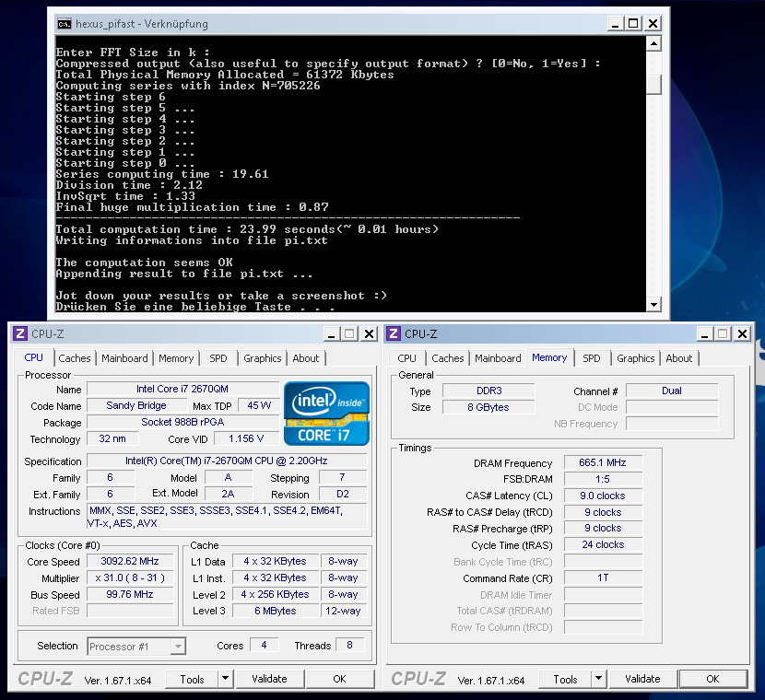Open Mainboard tab in the right CPU-Z window
This screenshot has width=765, height=700.
point(498,358)
